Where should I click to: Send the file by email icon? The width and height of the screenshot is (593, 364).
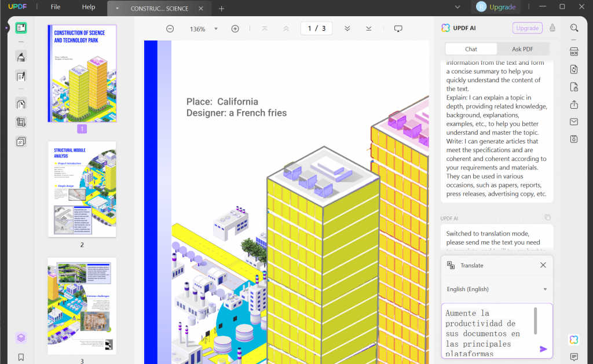[574, 122]
